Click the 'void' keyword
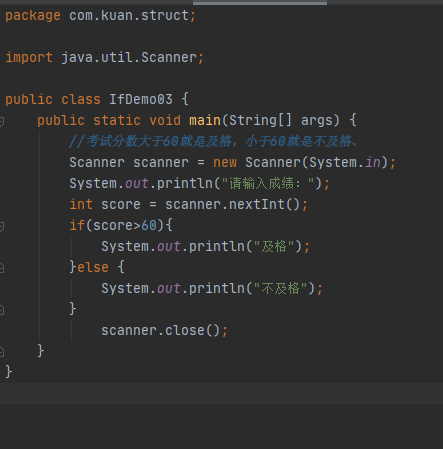 click(165, 120)
